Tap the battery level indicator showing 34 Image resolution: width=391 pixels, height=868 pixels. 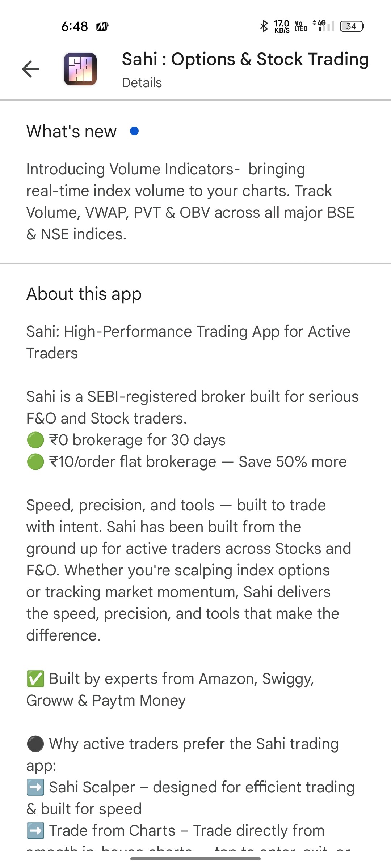352,26
